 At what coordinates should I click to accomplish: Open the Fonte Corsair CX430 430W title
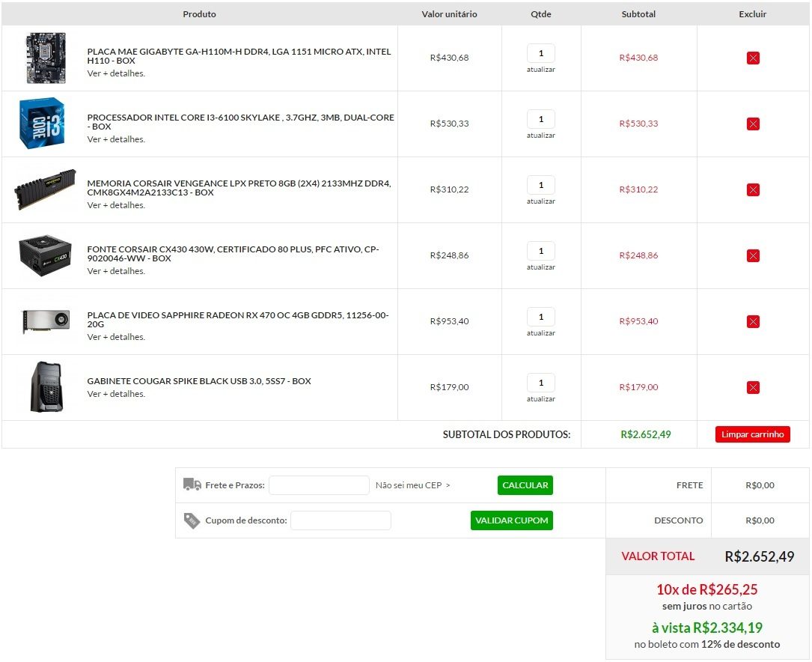point(233,254)
